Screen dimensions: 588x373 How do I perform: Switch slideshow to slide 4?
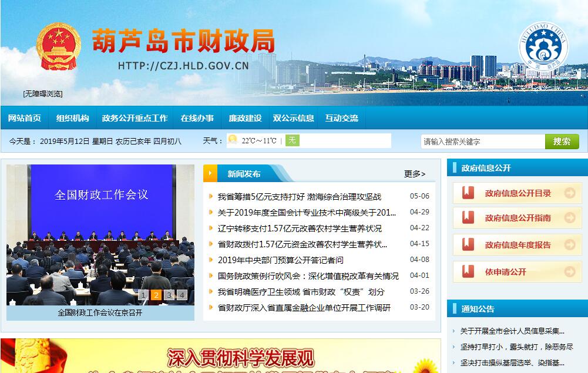[182, 295]
